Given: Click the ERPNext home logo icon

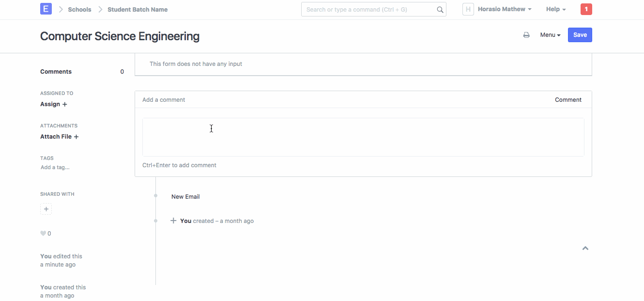Looking at the screenshot, I should (x=46, y=9).
